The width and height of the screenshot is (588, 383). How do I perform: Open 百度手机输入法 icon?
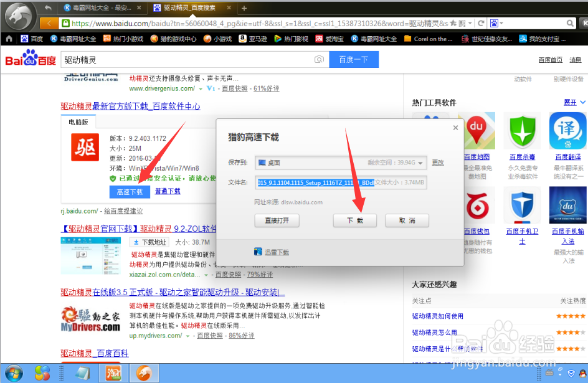567,205
